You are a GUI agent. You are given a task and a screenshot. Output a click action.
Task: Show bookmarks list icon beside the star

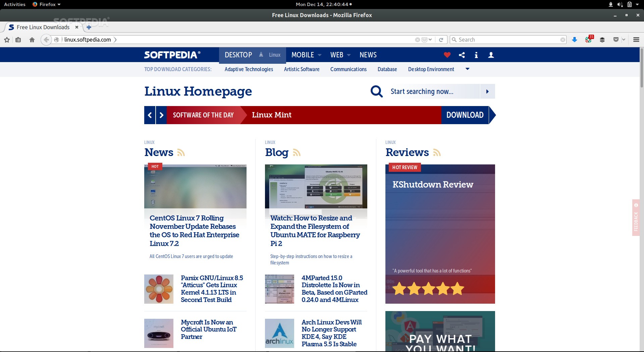pos(18,40)
